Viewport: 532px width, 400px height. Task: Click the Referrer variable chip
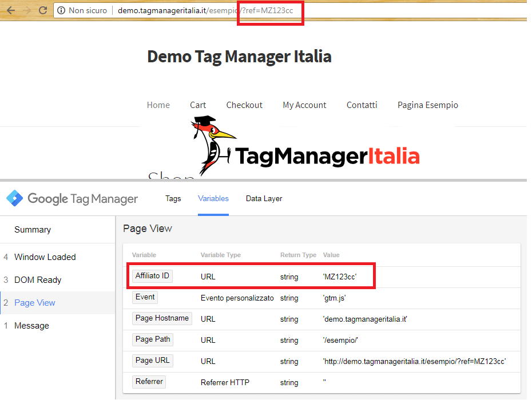click(149, 382)
